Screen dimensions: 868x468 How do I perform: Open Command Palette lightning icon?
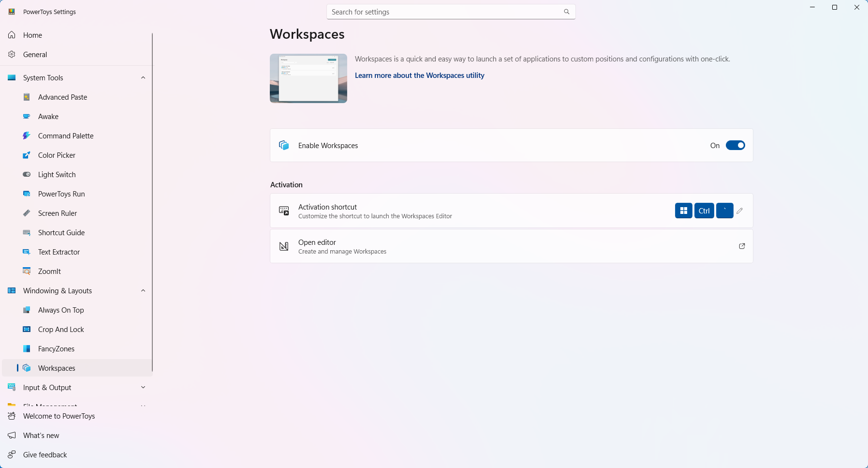[x=27, y=136]
